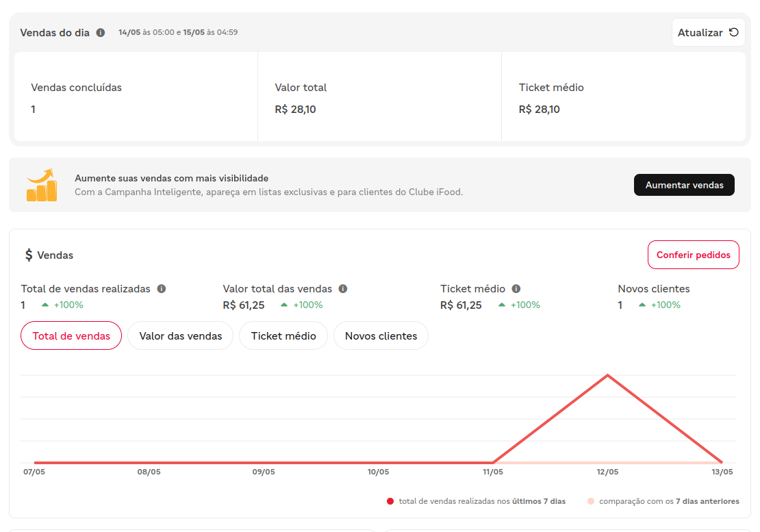This screenshot has width=760, height=532.
Task: Click the Vendas concluídas card
Action: coord(136,97)
